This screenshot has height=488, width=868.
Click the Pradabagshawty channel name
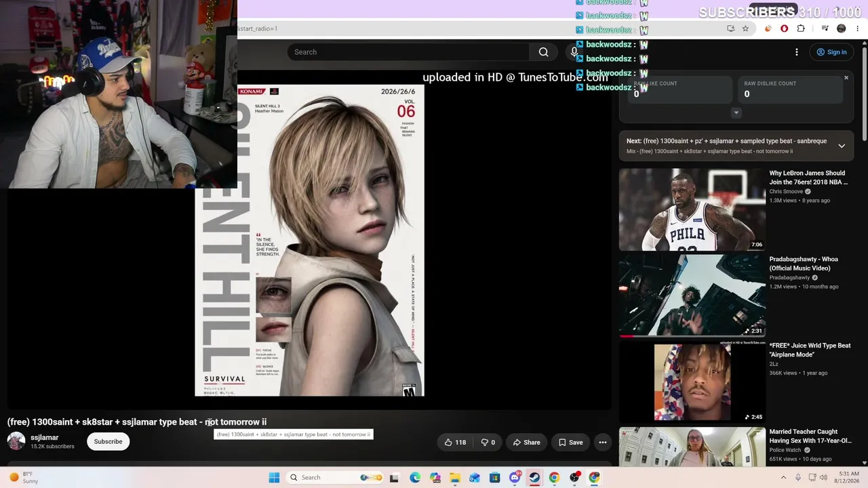[789, 278]
